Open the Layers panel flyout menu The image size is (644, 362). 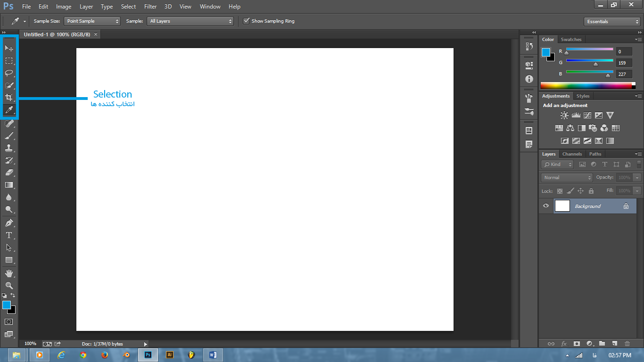638,154
